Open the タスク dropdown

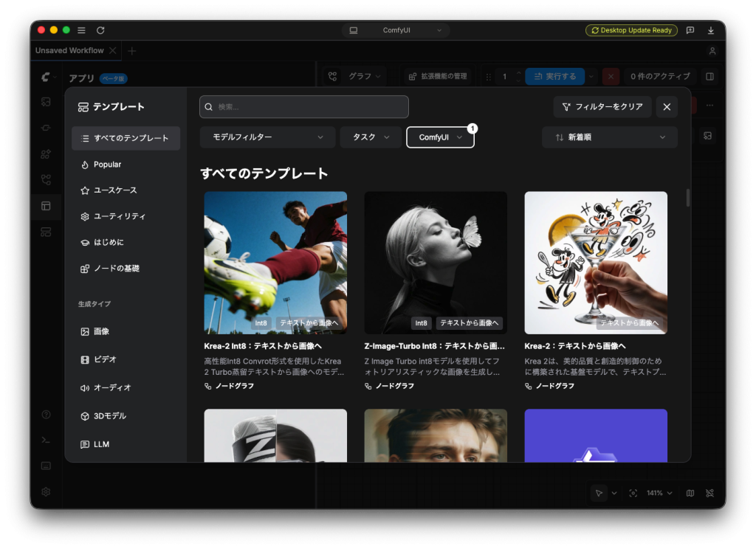(x=371, y=137)
